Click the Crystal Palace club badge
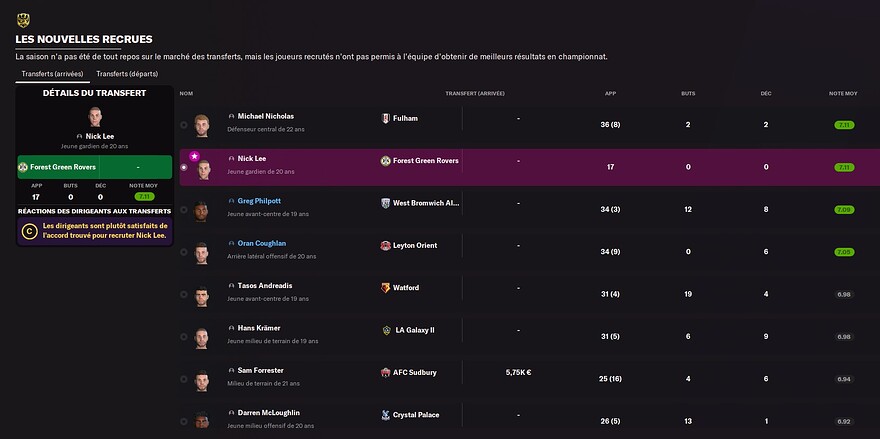Viewport: 880px width, 439px height. click(386, 415)
